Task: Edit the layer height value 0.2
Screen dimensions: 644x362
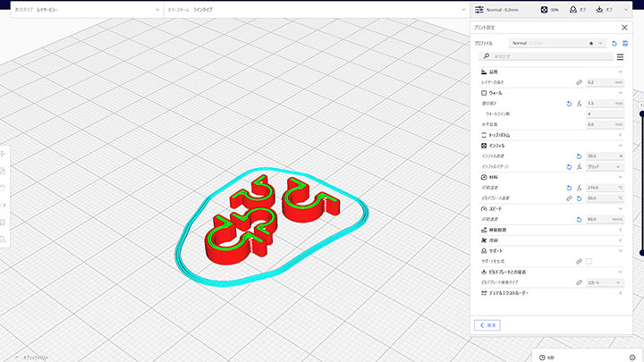Action: tap(605, 82)
